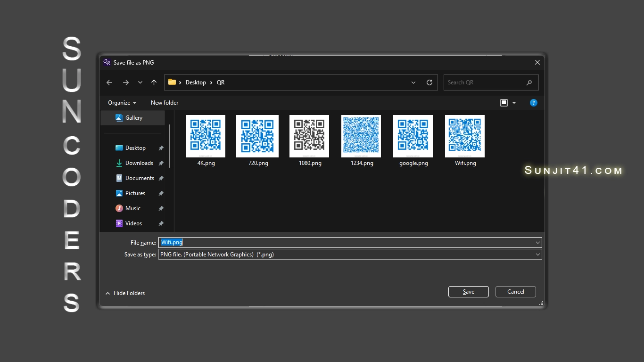Unpin Documents using its pin icon
The height and width of the screenshot is (362, 644).
tap(161, 178)
